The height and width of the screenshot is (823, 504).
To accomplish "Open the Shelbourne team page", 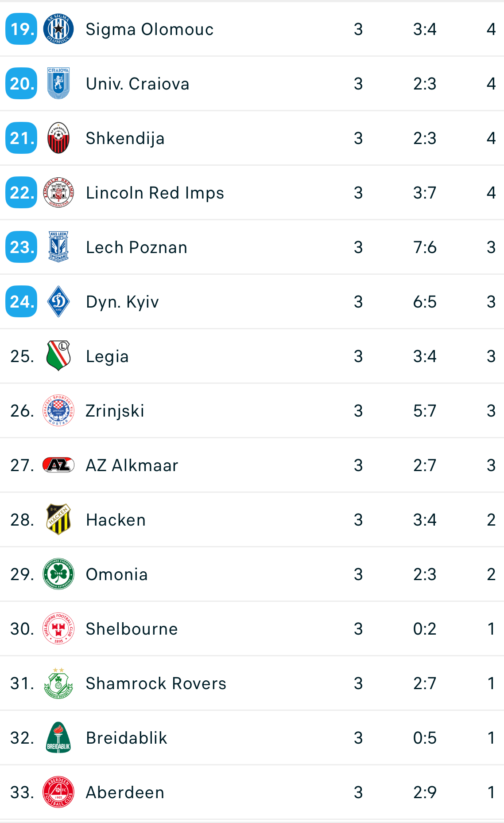I will [132, 629].
